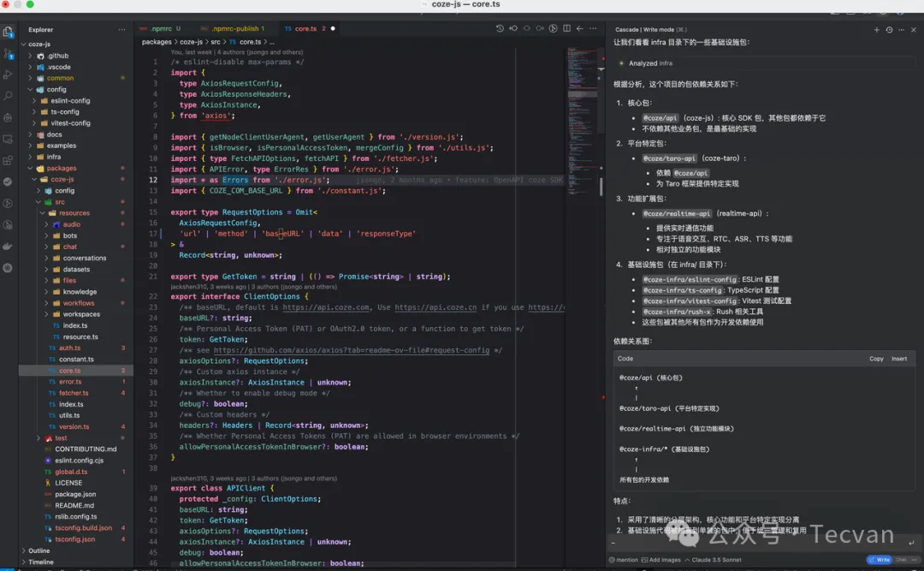This screenshot has height=571, width=924.
Task: Switch Cascade to Chat mode
Action: pos(900,560)
